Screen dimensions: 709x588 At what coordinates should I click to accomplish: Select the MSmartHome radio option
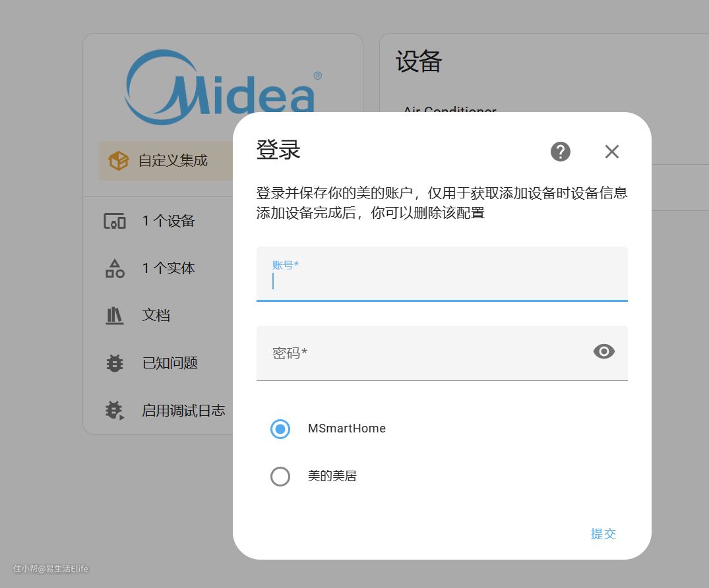pos(280,429)
